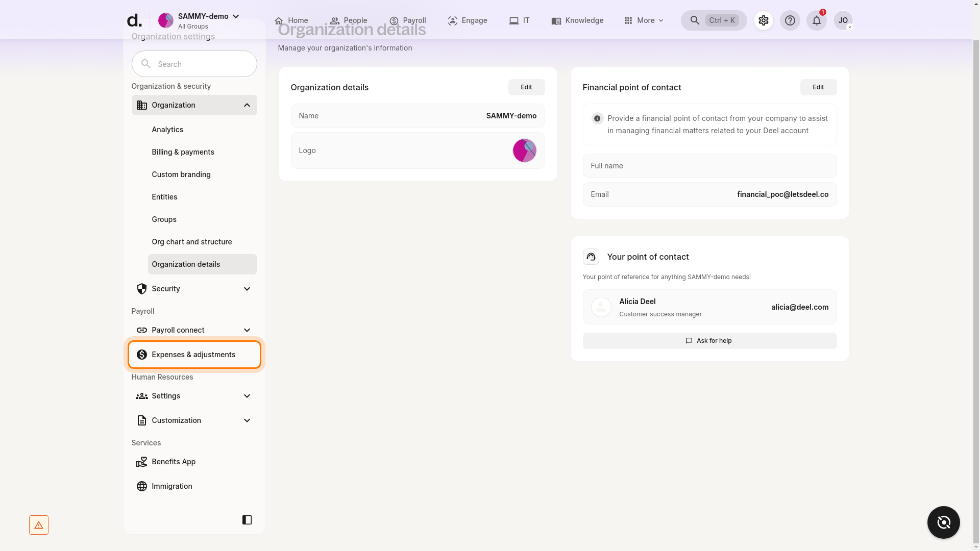Open the settings gear icon
The height and width of the screenshot is (551, 980).
coord(763,20)
